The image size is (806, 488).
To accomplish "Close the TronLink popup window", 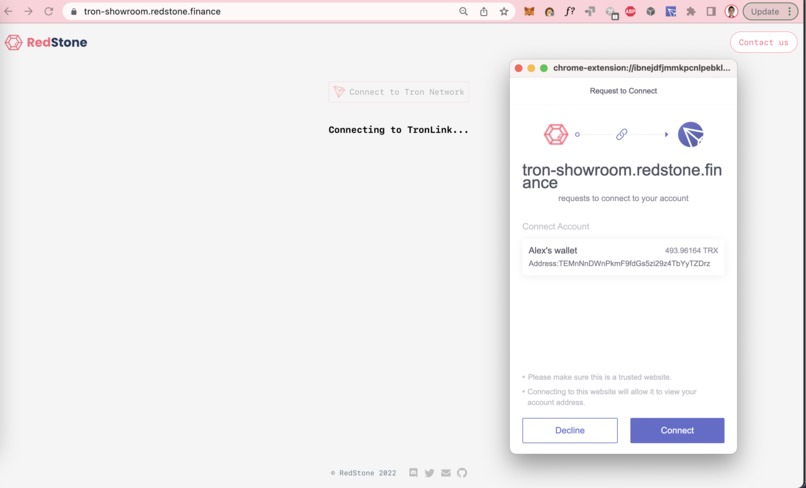I will click(x=519, y=68).
